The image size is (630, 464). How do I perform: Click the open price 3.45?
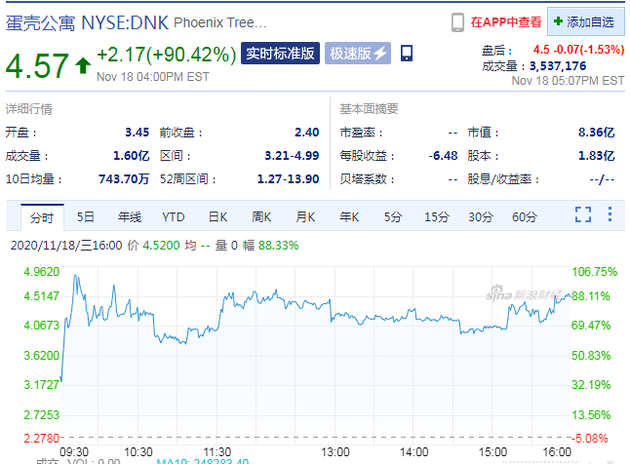[x=137, y=132]
